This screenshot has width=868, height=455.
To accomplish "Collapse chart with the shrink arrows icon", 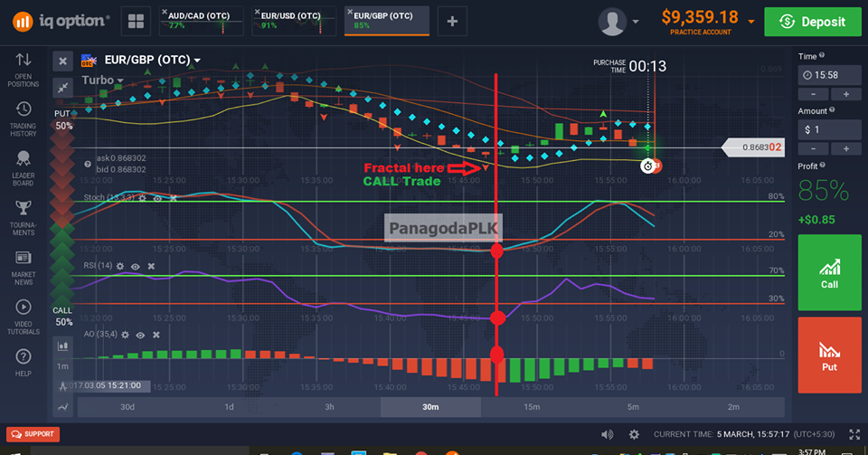I will click(62, 88).
